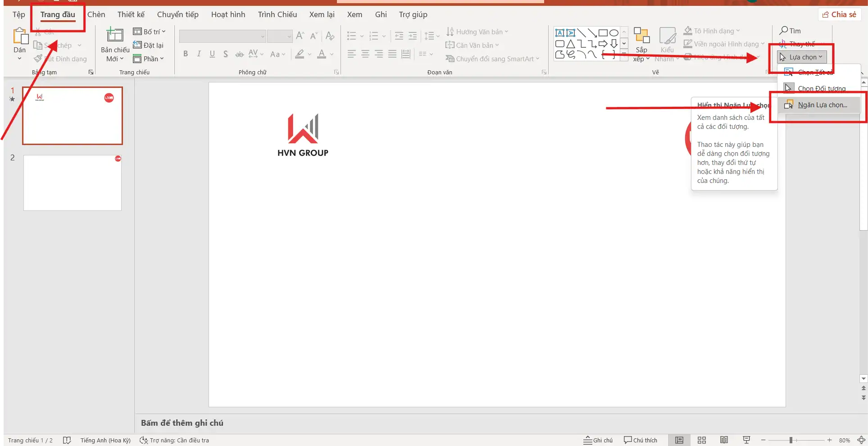This screenshot has width=868, height=446.
Task: Insert a text box from the shapes gallery
Action: 560,32
